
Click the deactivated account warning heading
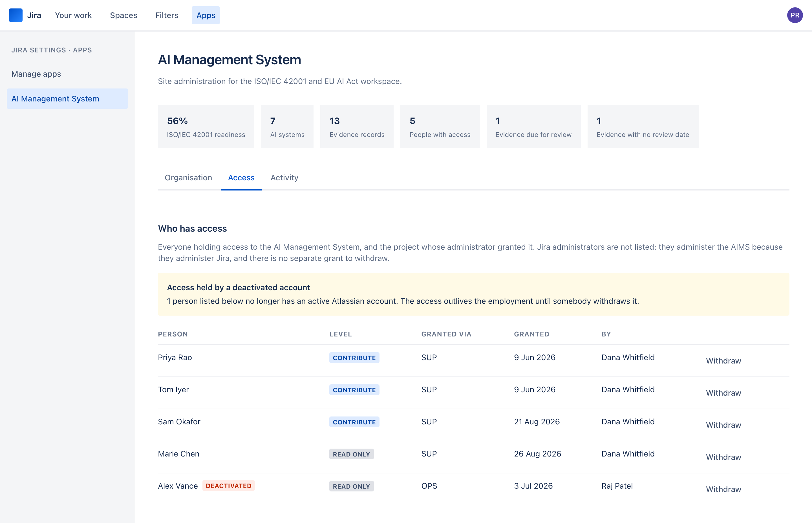click(239, 288)
